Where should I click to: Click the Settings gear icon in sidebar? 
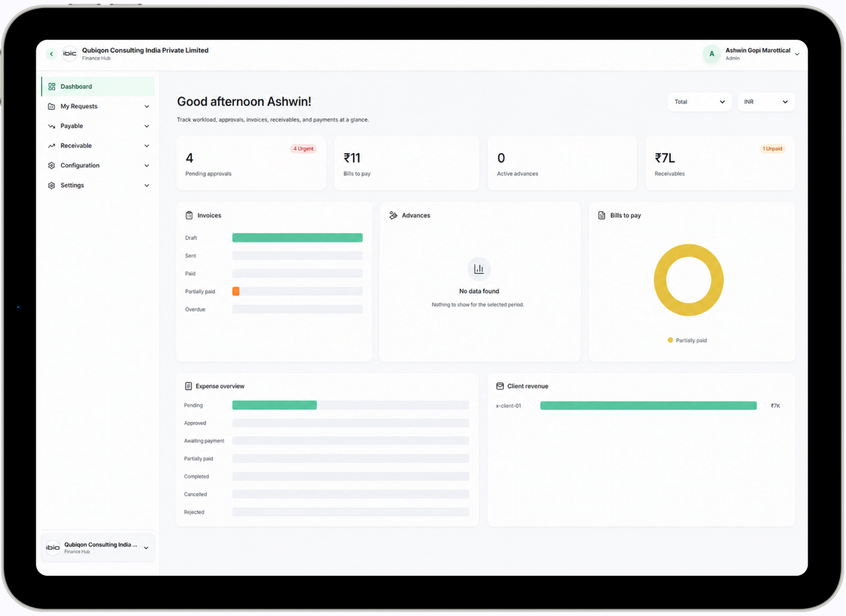tap(52, 186)
